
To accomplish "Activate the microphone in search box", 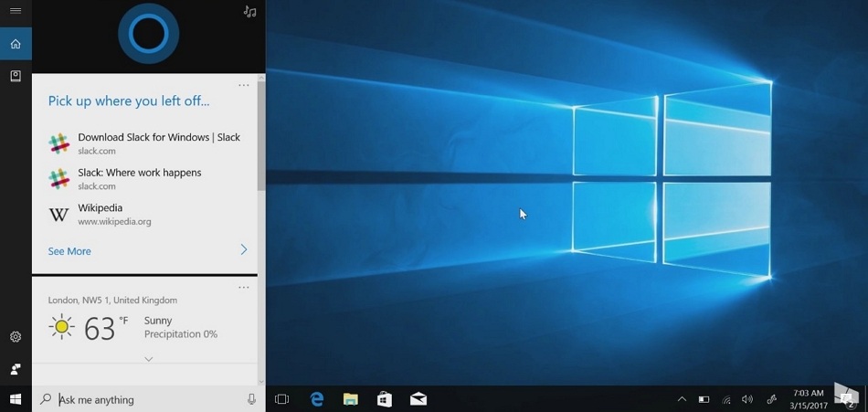I will (x=252, y=399).
